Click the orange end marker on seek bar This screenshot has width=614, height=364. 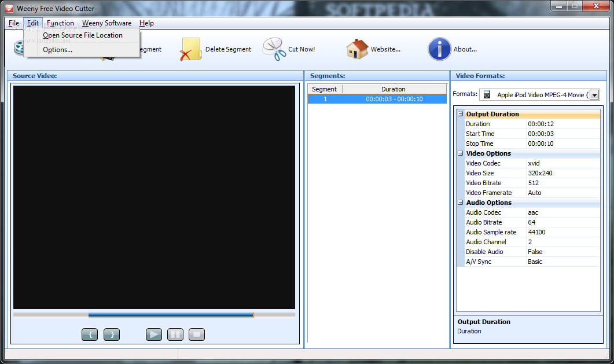point(253,315)
